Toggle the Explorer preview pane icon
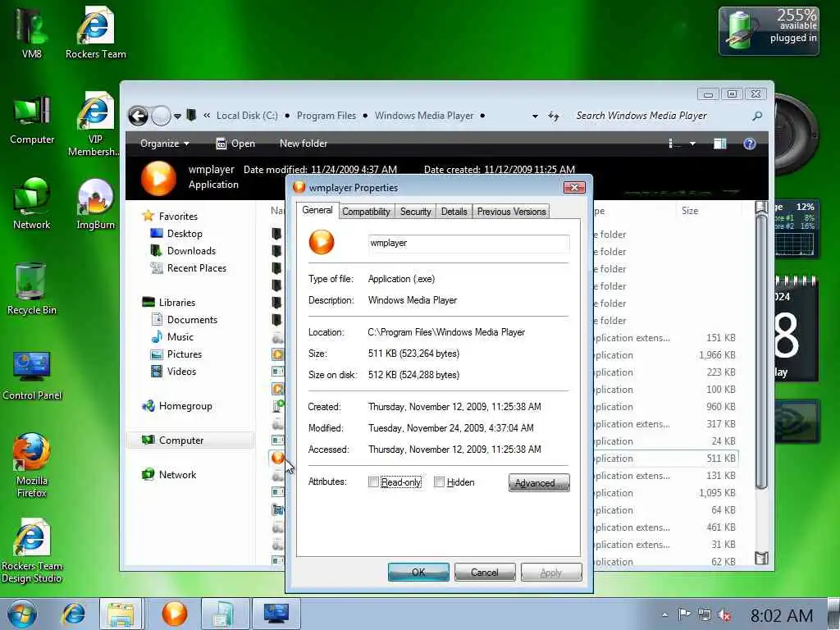This screenshot has width=840, height=630. pyautogui.click(x=720, y=144)
